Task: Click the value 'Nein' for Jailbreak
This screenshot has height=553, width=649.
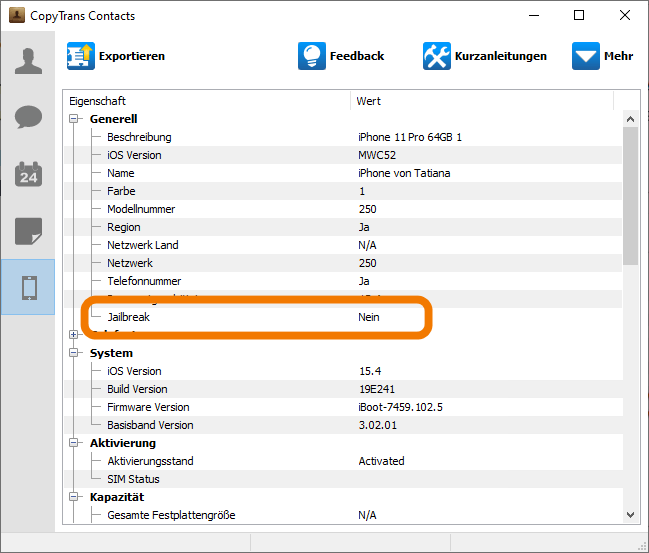Action: (x=369, y=317)
